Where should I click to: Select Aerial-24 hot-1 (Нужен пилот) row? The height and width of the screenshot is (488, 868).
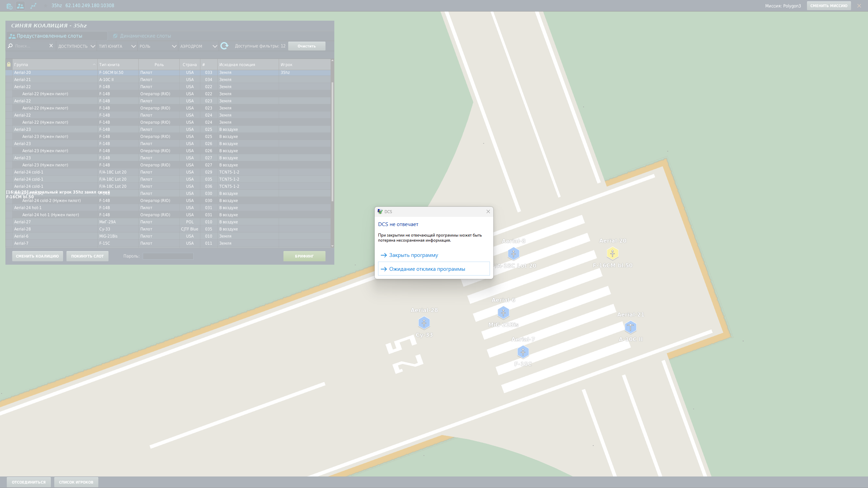click(168, 215)
